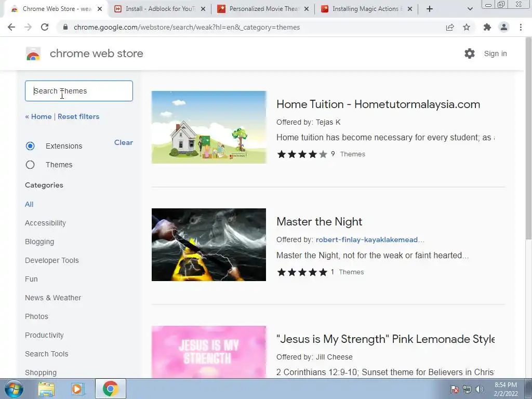Click the Offered by: Tejas K text
Image resolution: width=532 pixels, height=399 pixels.
pyautogui.click(x=309, y=122)
